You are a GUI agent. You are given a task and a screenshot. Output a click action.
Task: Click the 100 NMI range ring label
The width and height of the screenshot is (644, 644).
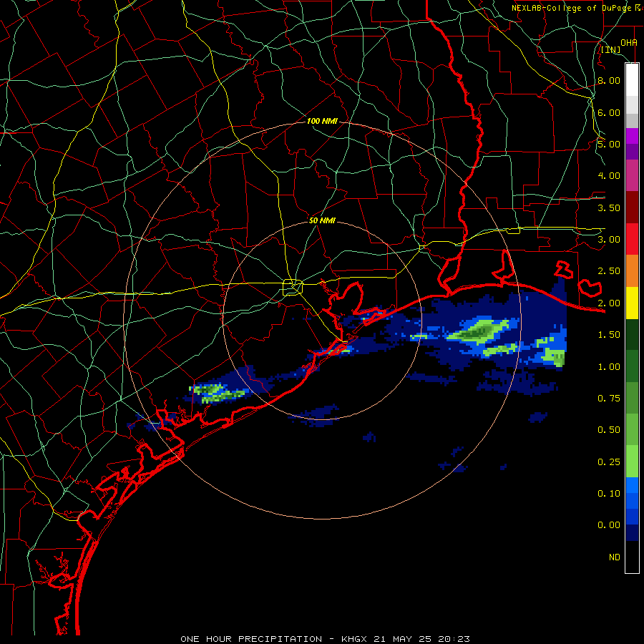coord(322,121)
